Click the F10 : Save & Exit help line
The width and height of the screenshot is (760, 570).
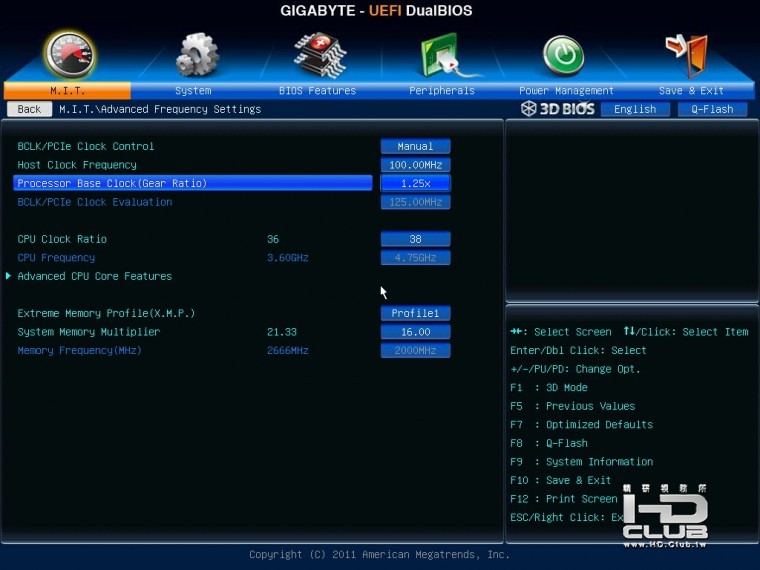click(560, 480)
